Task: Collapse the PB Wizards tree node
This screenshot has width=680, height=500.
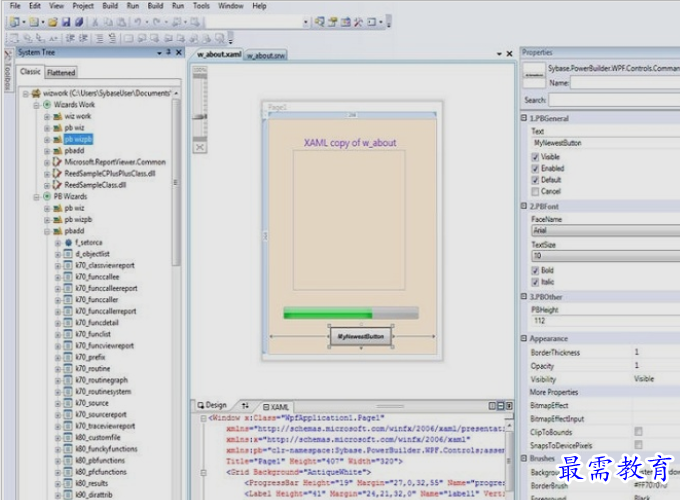Action: click(x=36, y=196)
